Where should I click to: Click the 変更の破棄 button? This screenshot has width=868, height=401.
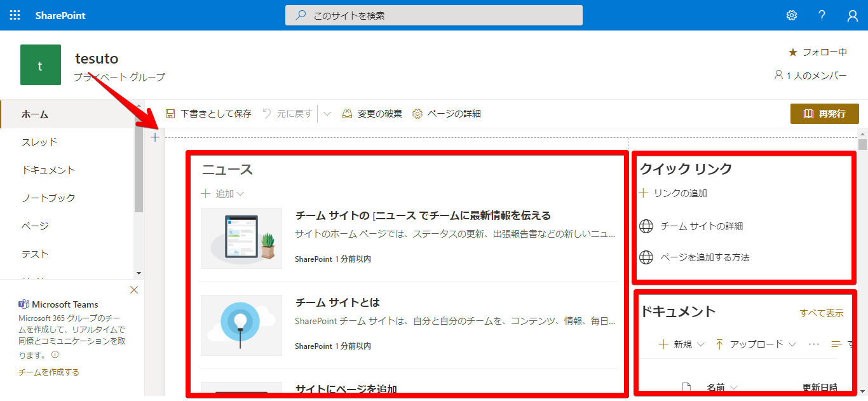pyautogui.click(x=372, y=114)
